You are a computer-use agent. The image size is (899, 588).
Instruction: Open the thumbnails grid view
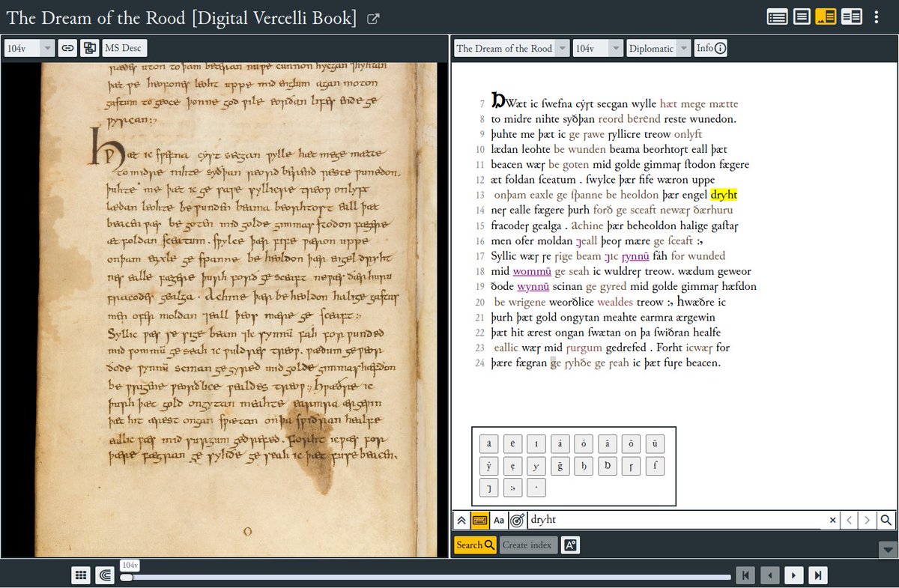pyautogui.click(x=82, y=575)
